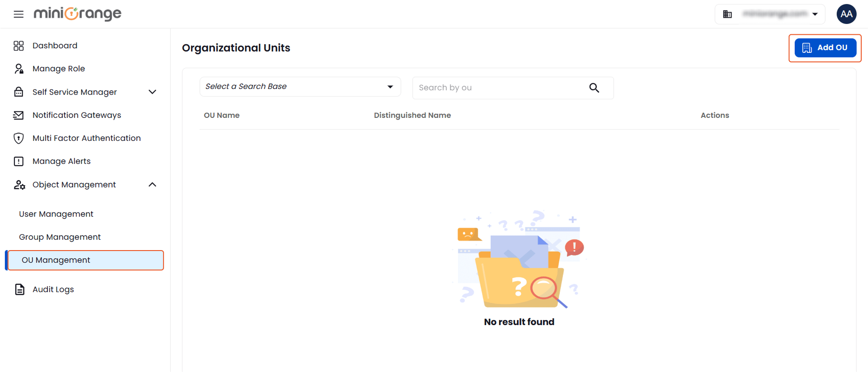Click the miniOrange logo

(x=77, y=14)
